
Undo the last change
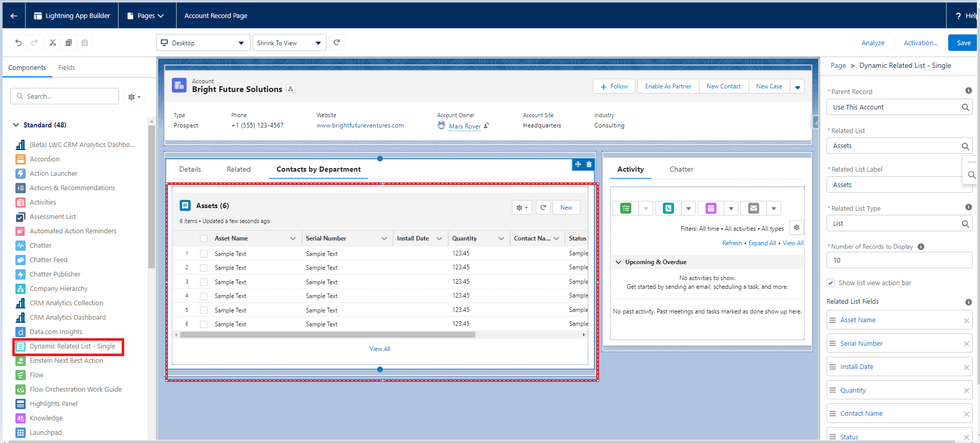point(18,43)
